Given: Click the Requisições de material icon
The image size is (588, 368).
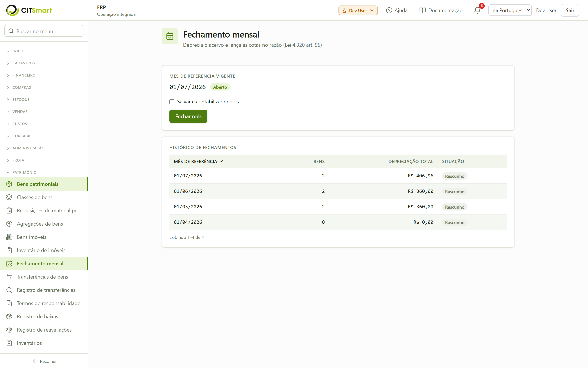Looking at the screenshot, I should point(9,210).
